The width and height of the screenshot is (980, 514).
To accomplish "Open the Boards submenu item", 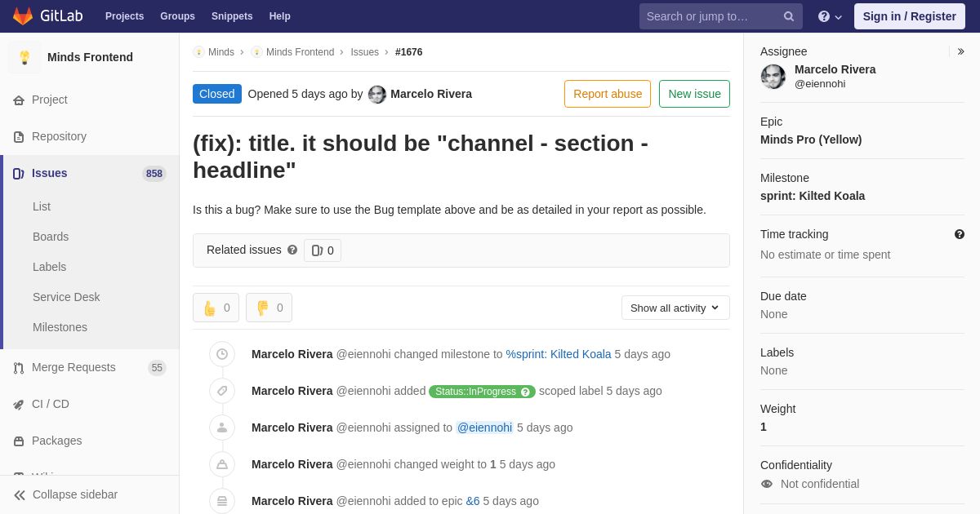I will point(51,237).
